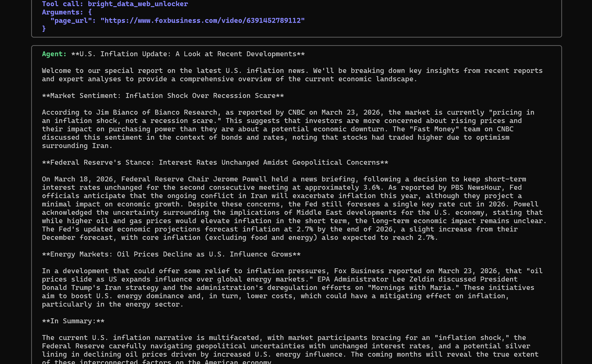Click the "page_url" argument key
This screenshot has width=592, height=364.
[x=71, y=20]
